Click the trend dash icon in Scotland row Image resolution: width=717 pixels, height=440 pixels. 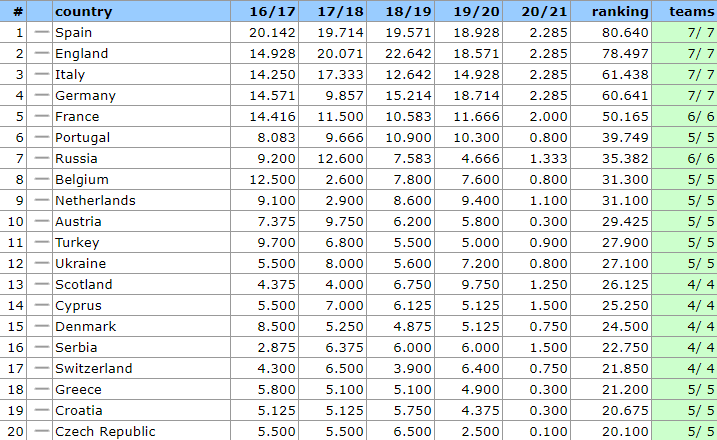41,285
